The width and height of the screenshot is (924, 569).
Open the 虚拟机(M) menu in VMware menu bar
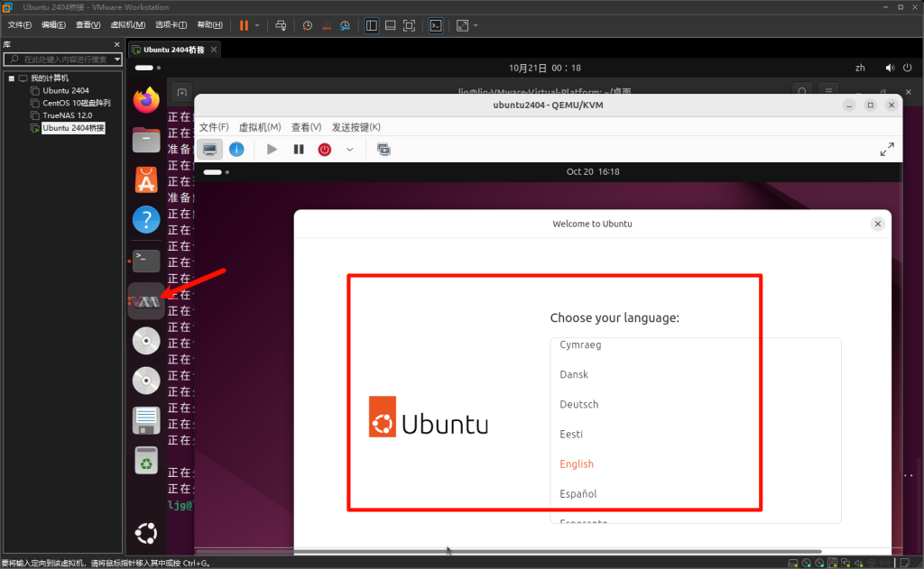[126, 25]
